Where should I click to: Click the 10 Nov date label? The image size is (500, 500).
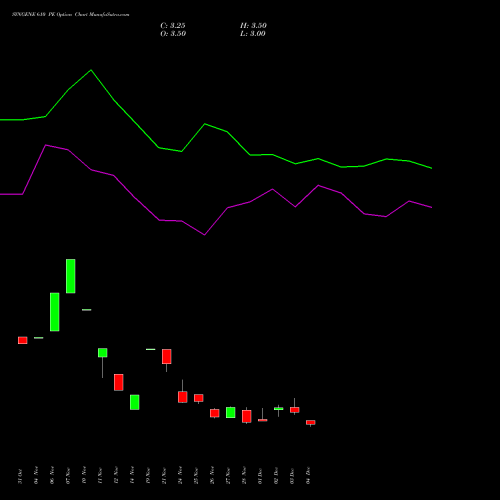tap(84, 475)
